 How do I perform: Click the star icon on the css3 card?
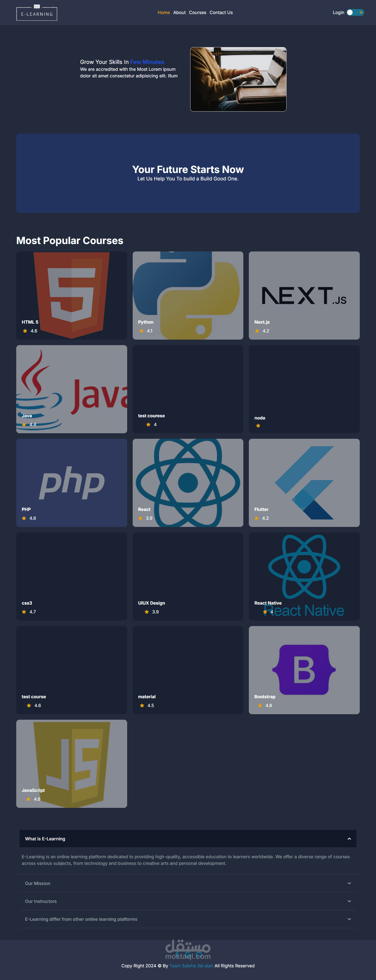pos(24,612)
